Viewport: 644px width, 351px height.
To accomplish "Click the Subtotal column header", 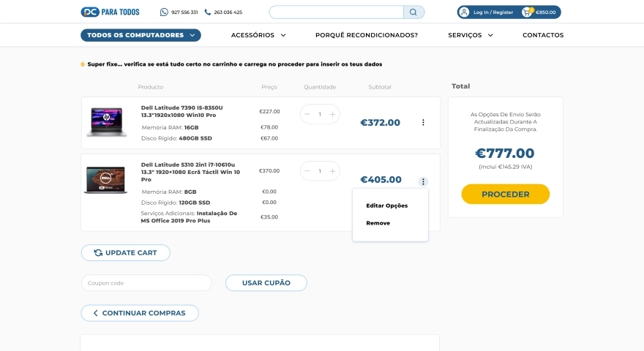I will pyautogui.click(x=380, y=87).
